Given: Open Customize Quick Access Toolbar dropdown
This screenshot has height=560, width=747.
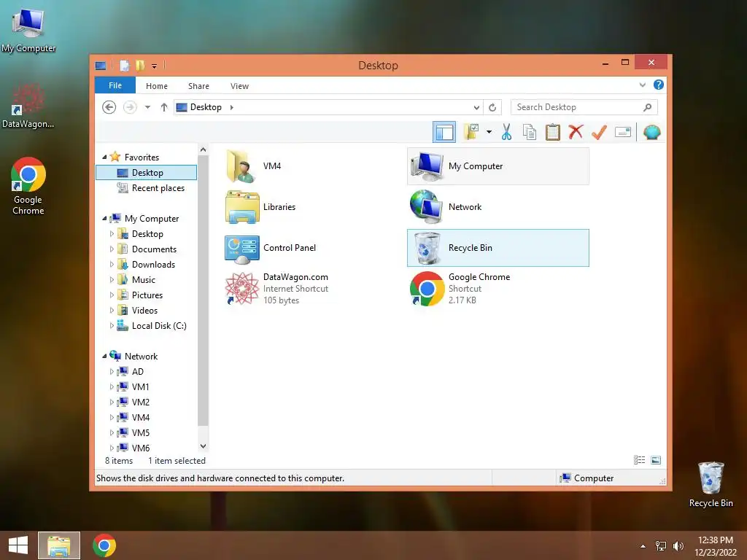Looking at the screenshot, I should click(x=155, y=66).
